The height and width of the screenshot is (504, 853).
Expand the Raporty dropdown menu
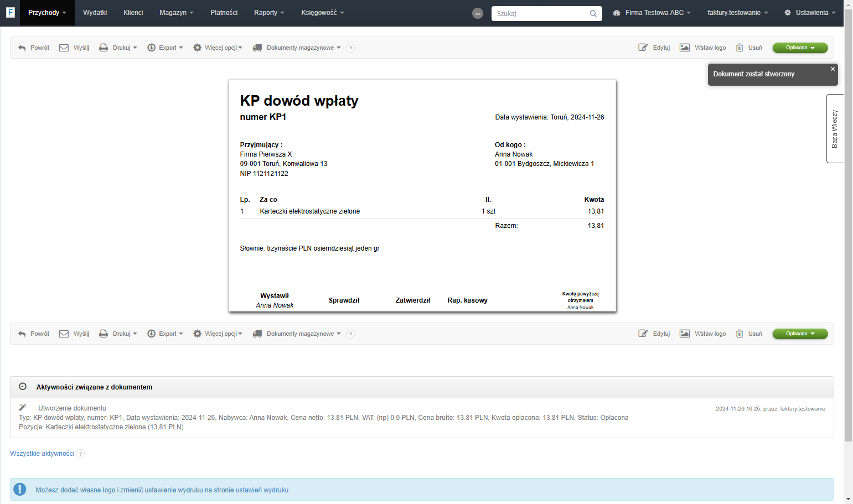click(269, 13)
